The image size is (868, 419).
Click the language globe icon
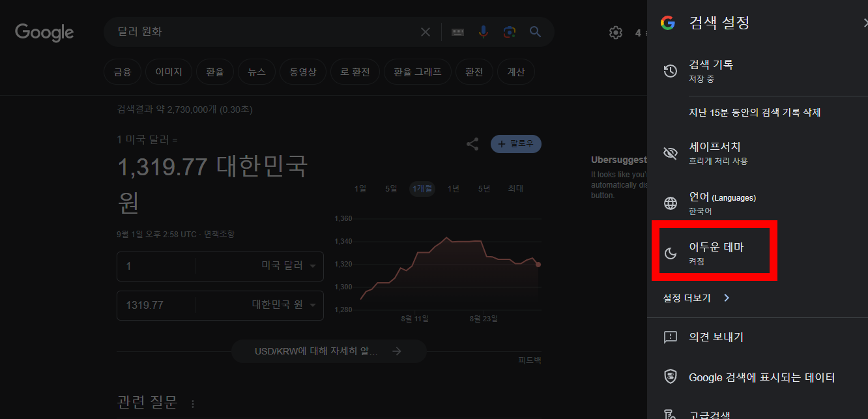[x=670, y=203]
